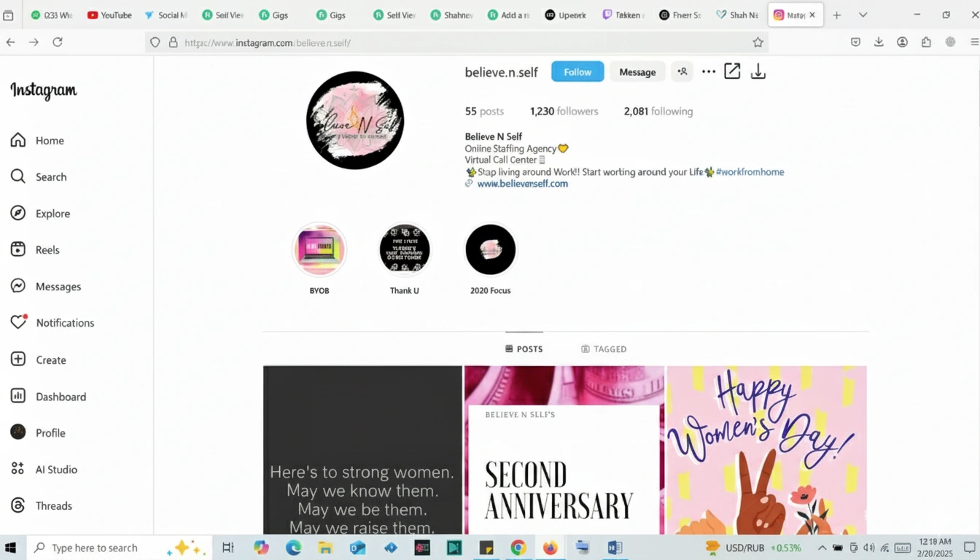Follow the believe.n.self account
The image size is (980, 560).
point(577,71)
